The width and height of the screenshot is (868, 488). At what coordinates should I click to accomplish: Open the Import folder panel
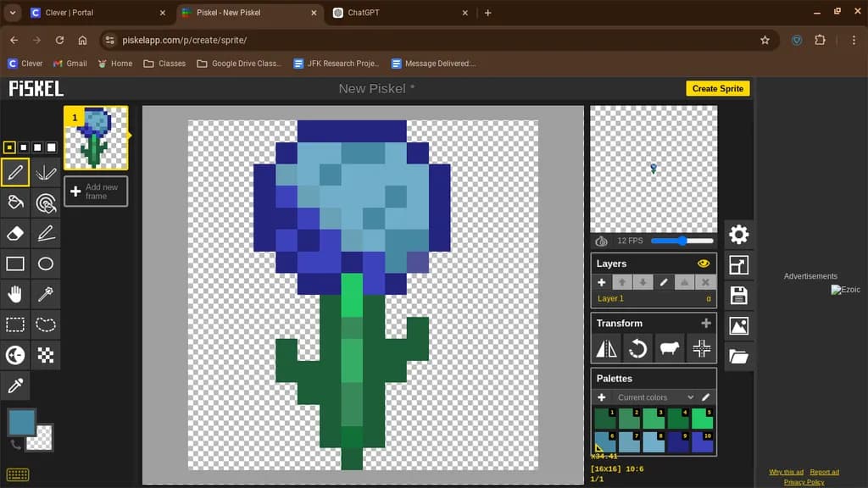click(738, 357)
